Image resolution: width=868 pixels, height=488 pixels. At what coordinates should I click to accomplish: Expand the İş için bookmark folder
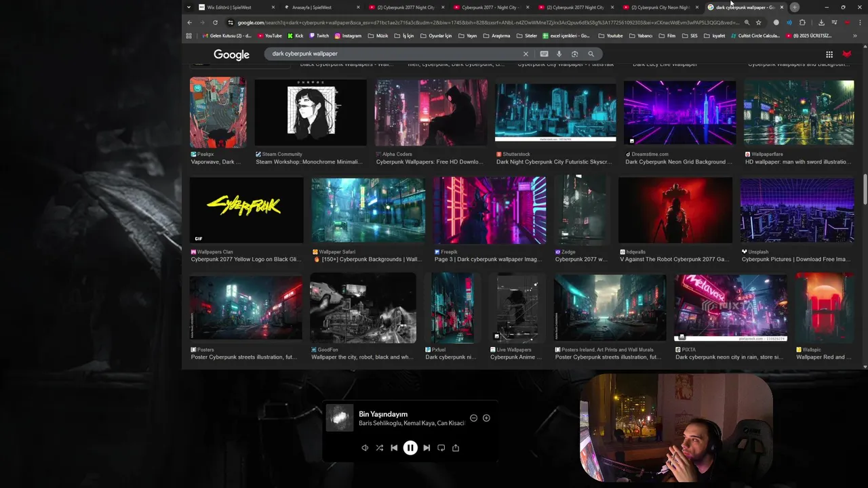(404, 36)
